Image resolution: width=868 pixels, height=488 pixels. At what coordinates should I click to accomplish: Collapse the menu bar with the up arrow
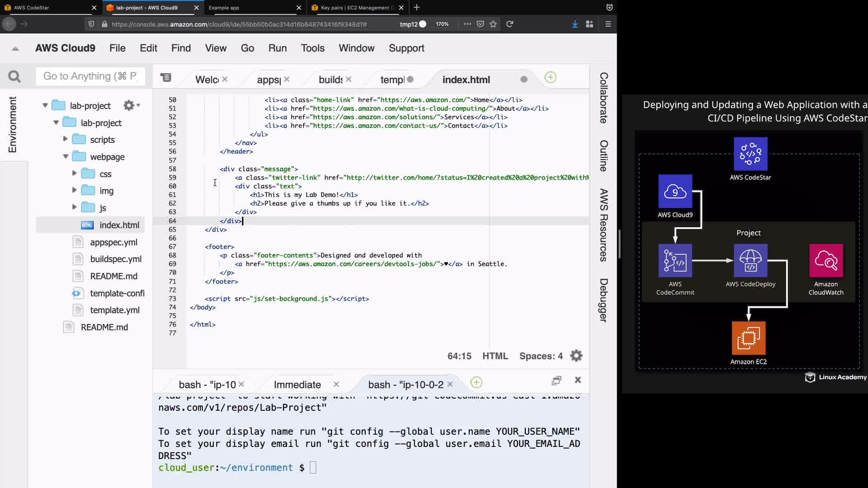coord(15,48)
